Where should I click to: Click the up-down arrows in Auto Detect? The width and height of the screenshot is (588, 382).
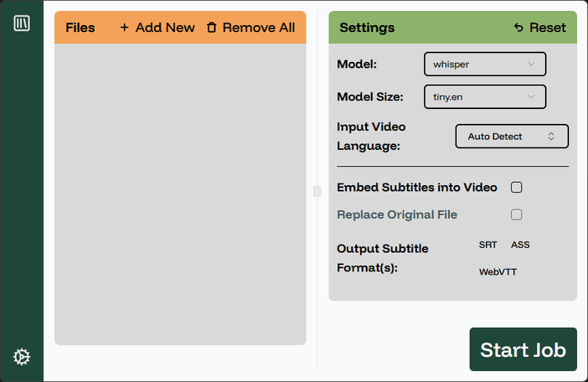(x=551, y=136)
